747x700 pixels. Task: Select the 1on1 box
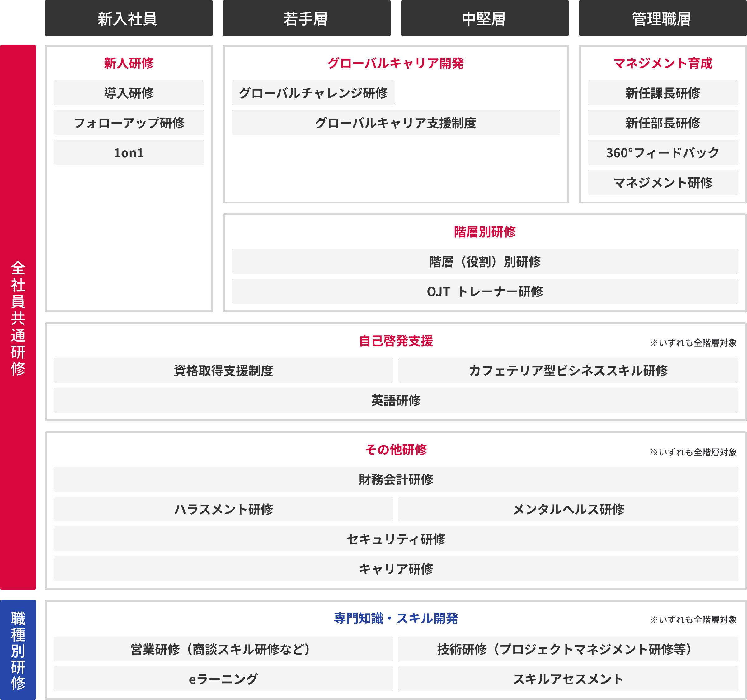pos(129,153)
